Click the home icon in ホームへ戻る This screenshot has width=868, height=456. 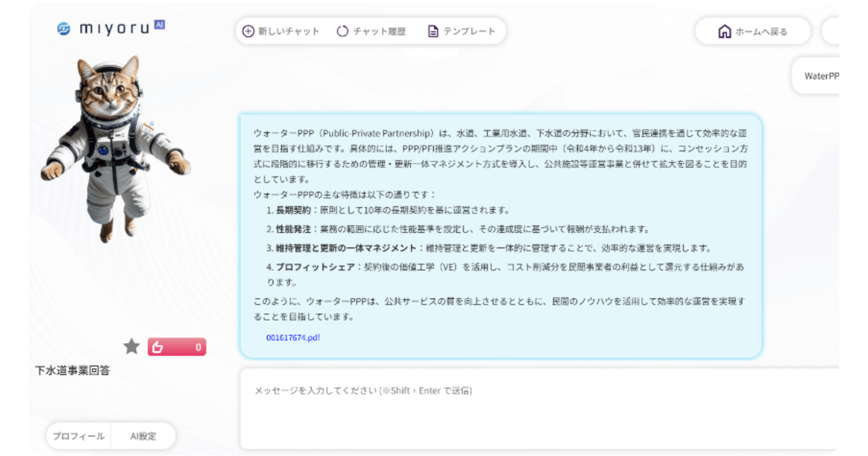(x=723, y=32)
